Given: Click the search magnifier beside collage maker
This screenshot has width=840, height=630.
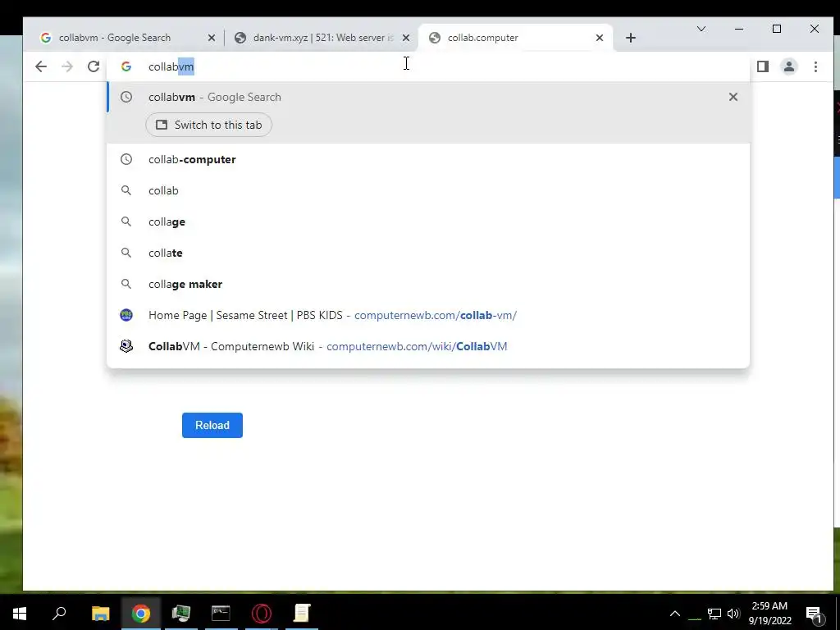Looking at the screenshot, I should [126, 284].
